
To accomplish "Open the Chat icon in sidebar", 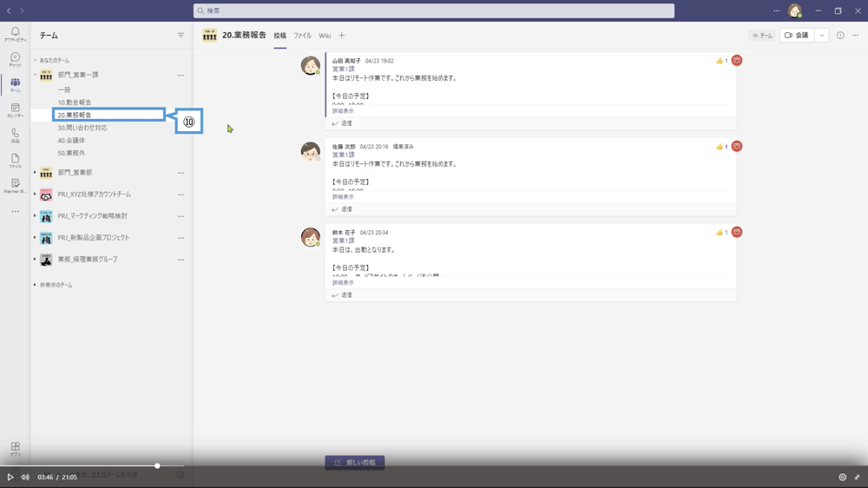I will tap(15, 59).
